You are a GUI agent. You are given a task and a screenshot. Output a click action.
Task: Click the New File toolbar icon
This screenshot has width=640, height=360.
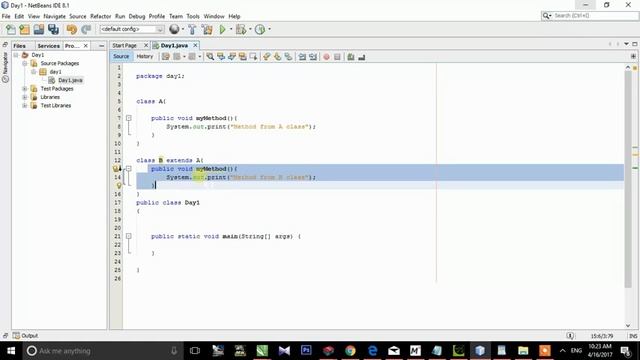pos(11,29)
